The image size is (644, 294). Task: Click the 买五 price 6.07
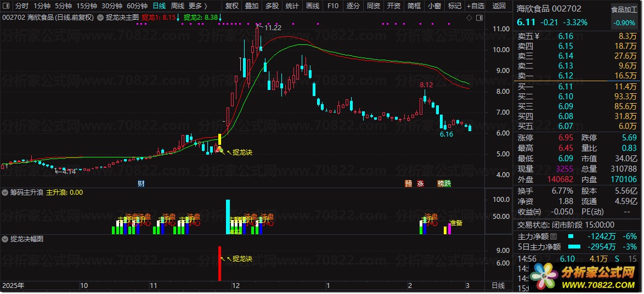566,126
